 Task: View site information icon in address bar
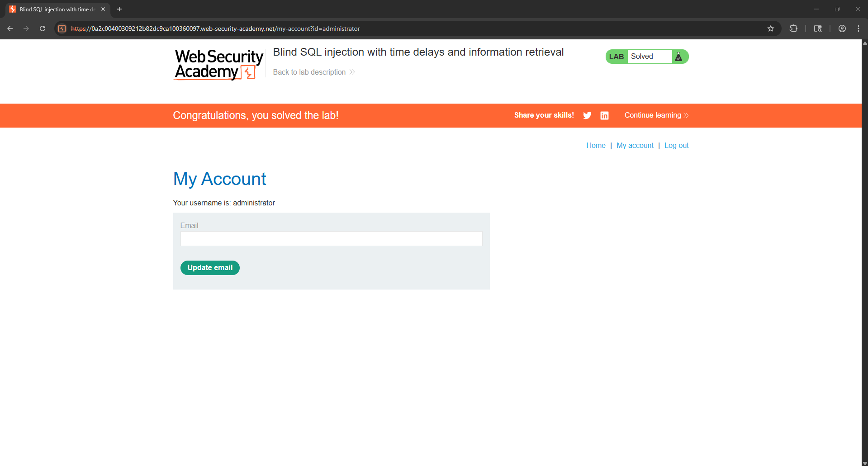(62, 29)
